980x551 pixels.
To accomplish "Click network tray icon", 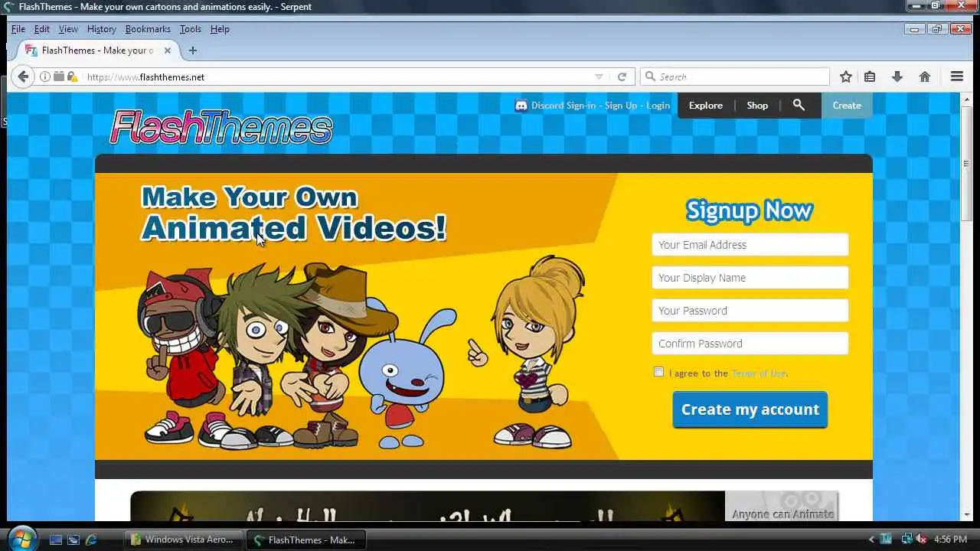I will pos(906,540).
